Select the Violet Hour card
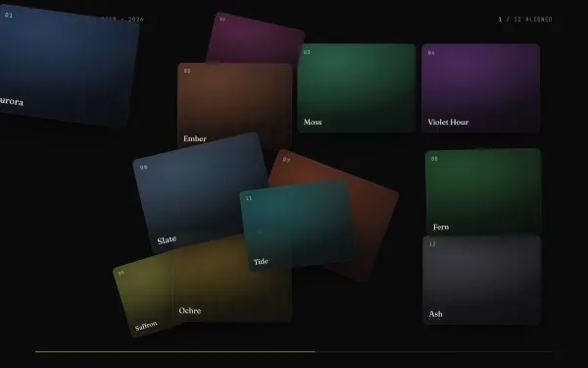 481,88
